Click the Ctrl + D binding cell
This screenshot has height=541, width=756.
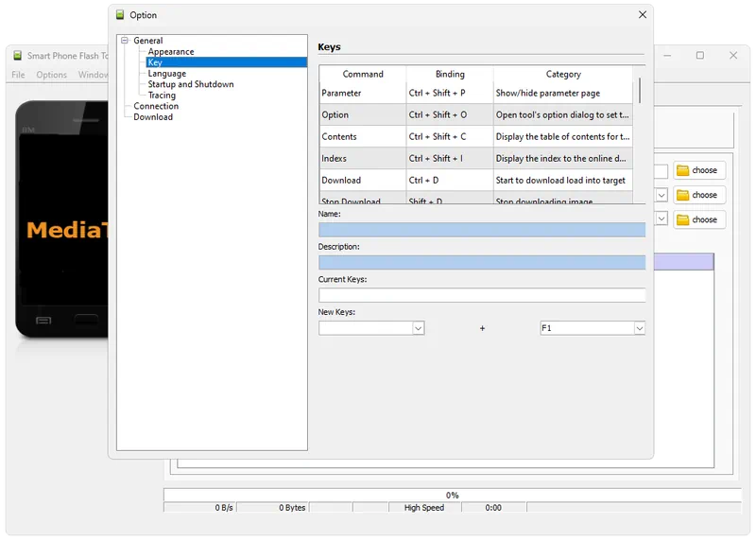pyautogui.click(x=450, y=180)
